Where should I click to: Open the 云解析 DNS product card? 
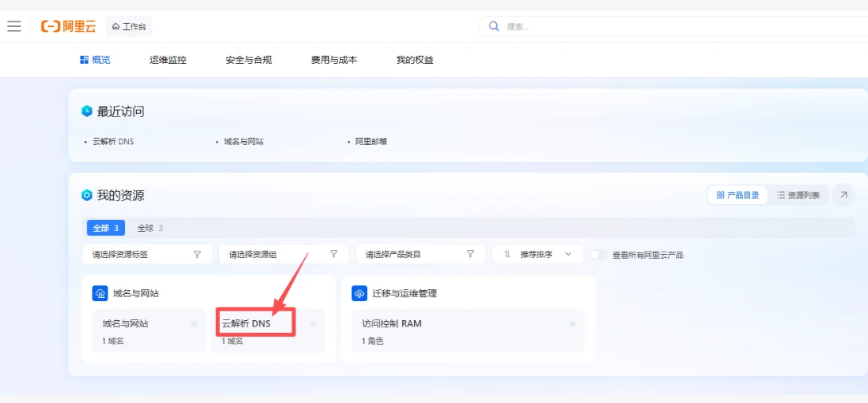[x=268, y=331]
